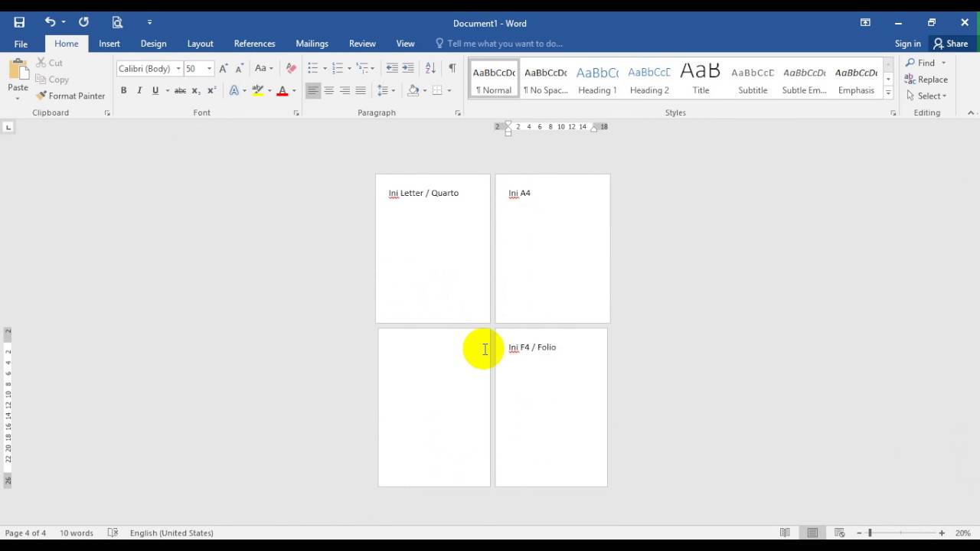Expand the bullets list dropdown
Viewport: 980px width, 551px height.
(x=325, y=68)
